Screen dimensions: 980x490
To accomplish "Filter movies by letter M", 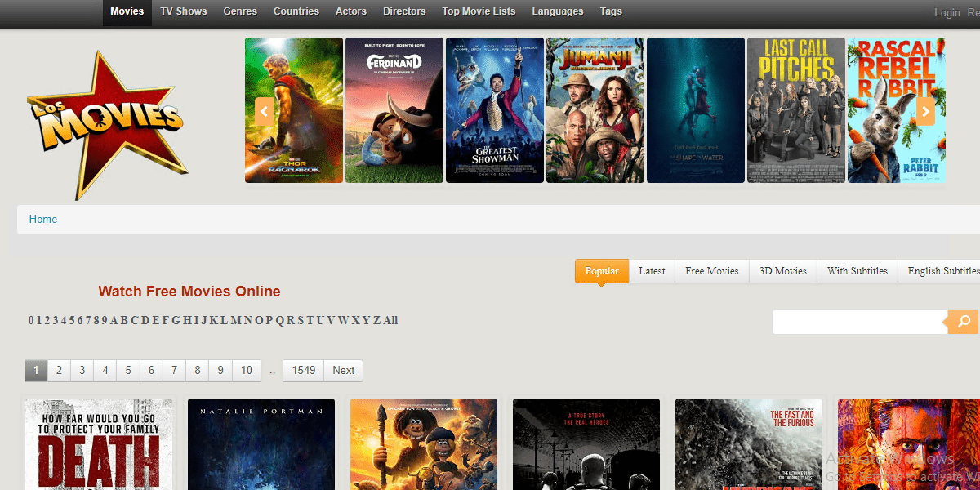I will point(236,320).
